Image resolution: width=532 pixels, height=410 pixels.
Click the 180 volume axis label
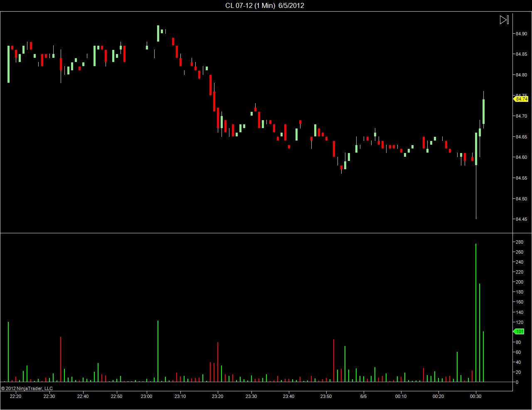coord(519,292)
